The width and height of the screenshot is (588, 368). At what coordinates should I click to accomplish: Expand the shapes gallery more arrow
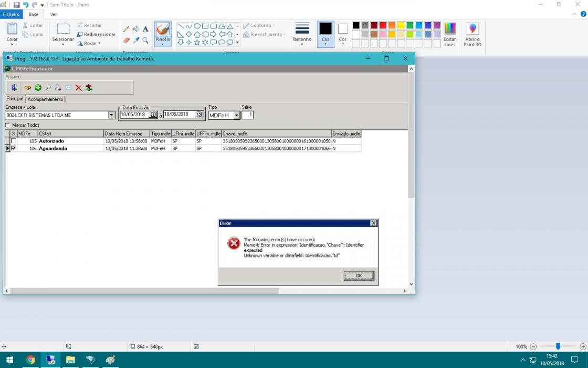[237, 43]
